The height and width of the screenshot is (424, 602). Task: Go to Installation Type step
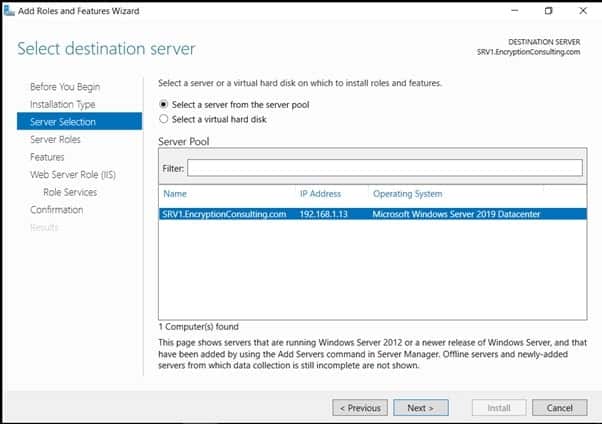tap(63, 104)
